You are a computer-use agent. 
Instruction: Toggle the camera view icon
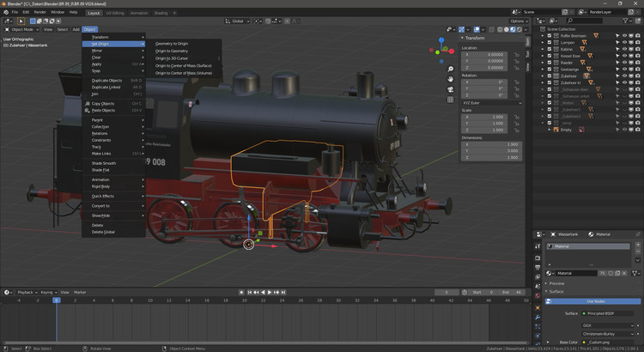pos(451,91)
